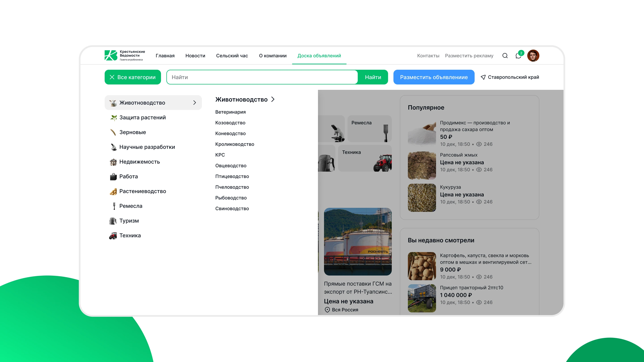Screen dimensions: 644x362
Task: Open Овцеводство subcategory
Action: 231,166
